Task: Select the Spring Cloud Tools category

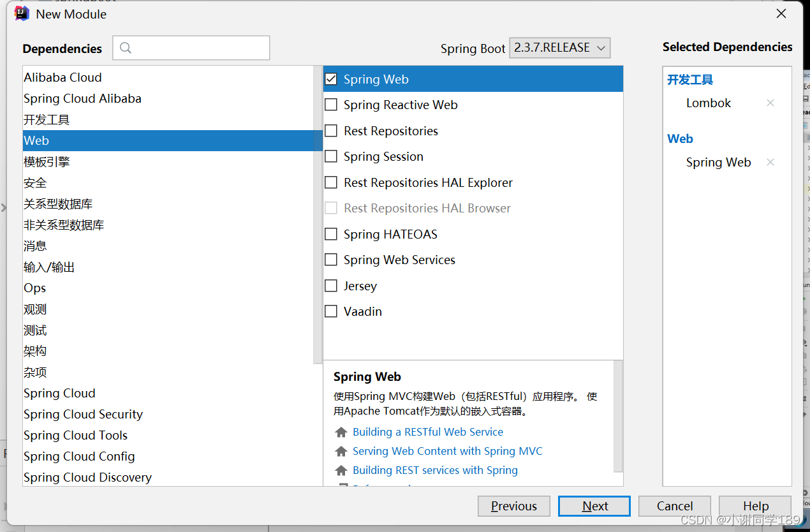Action: pyautogui.click(x=168, y=435)
